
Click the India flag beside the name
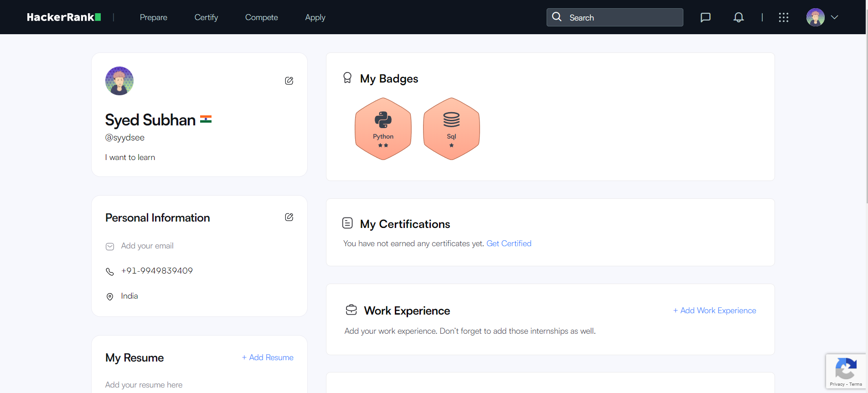(x=206, y=119)
